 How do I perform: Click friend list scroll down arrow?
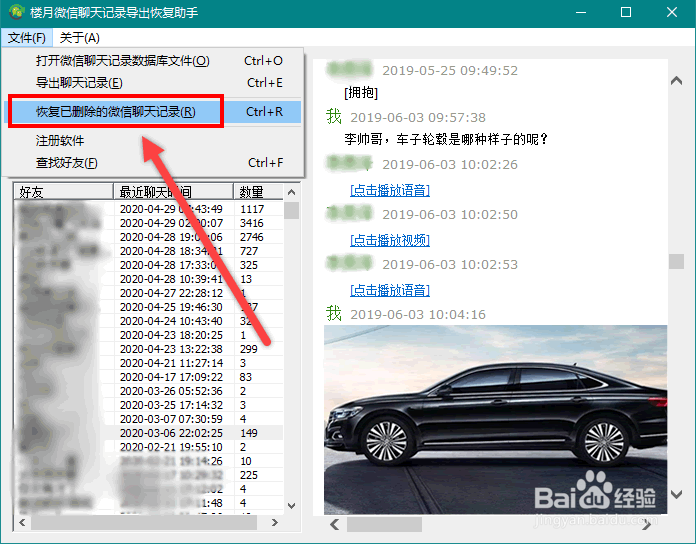pyautogui.click(x=291, y=505)
